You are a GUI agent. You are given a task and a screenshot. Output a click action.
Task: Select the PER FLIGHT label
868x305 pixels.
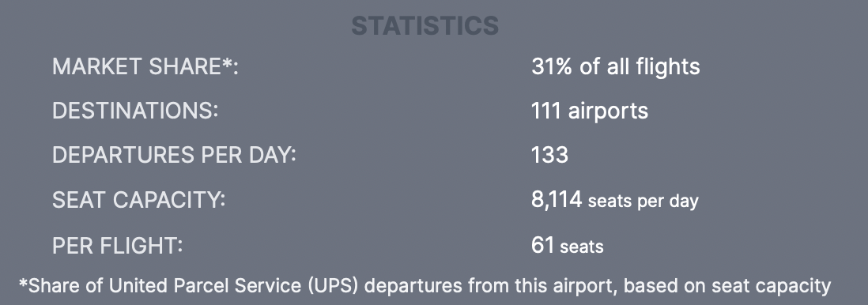[117, 245]
